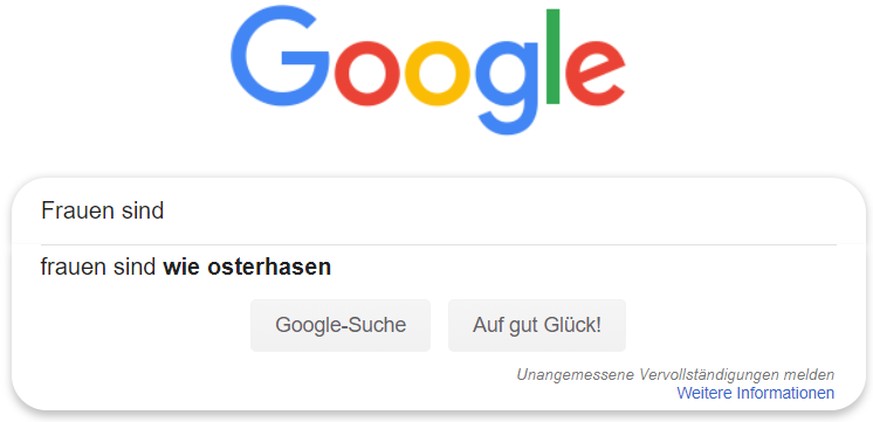This screenshot has width=873, height=422.
Task: Click the yellow second o in the Google logo
Action: pos(437,73)
